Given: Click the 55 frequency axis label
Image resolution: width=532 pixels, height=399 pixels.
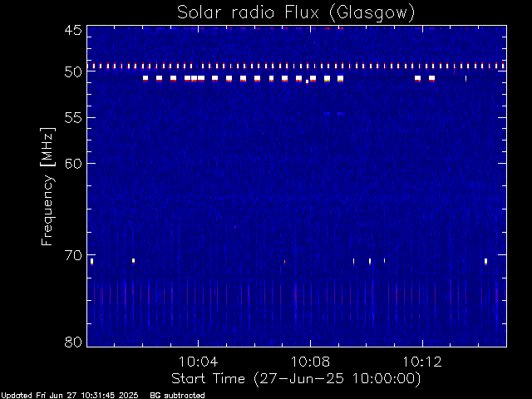Looking at the screenshot, I should [73, 118].
